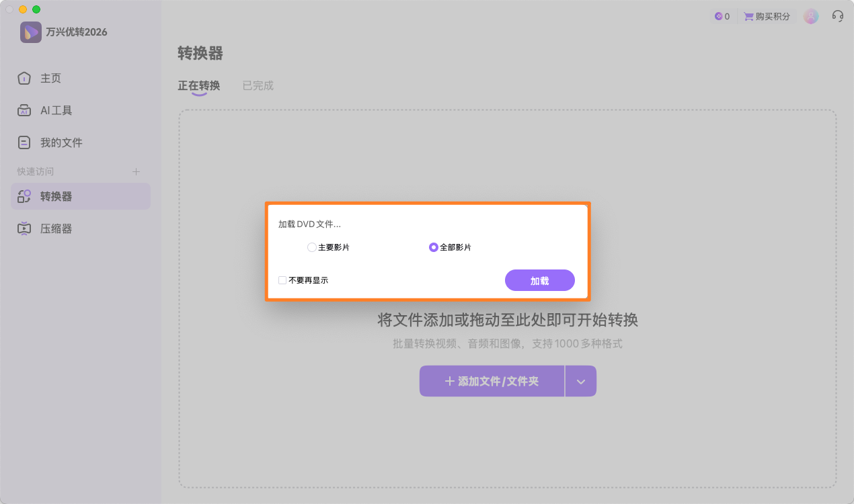Check the 不要再显示 checkbox
Image resolution: width=854 pixels, height=504 pixels.
click(x=282, y=280)
